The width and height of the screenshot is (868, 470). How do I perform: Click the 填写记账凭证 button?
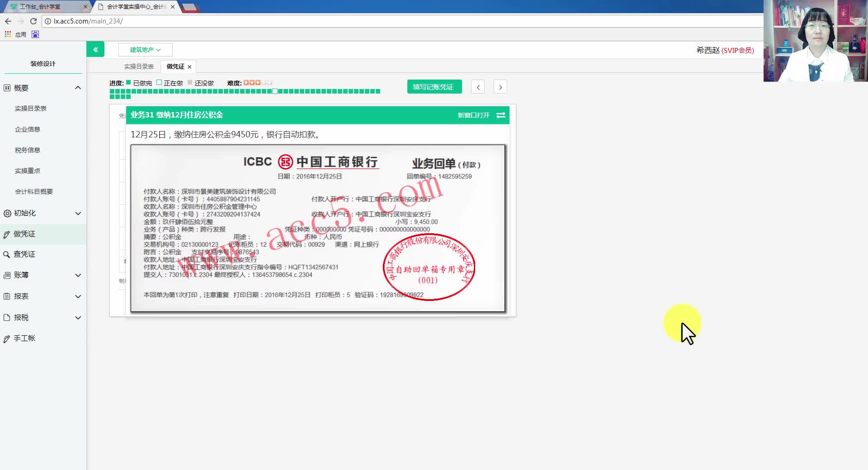tap(434, 86)
